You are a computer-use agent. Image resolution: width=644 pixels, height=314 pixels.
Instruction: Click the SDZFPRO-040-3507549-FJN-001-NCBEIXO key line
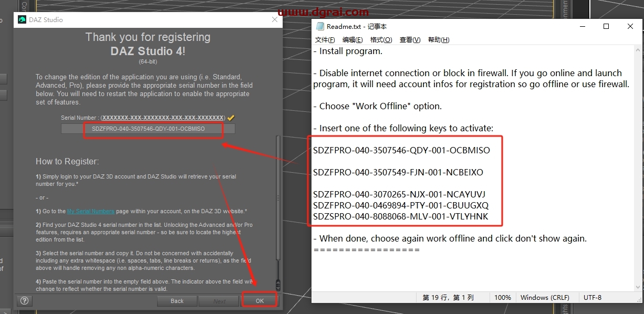[x=398, y=172]
